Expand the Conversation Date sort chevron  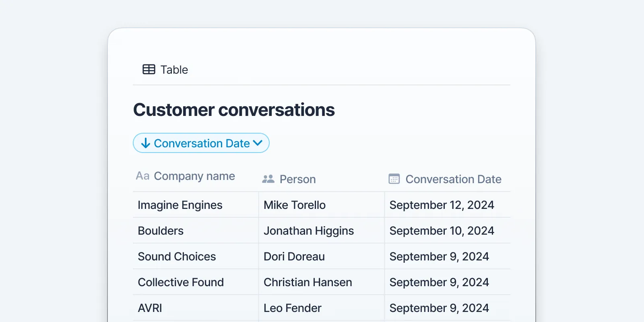click(258, 143)
